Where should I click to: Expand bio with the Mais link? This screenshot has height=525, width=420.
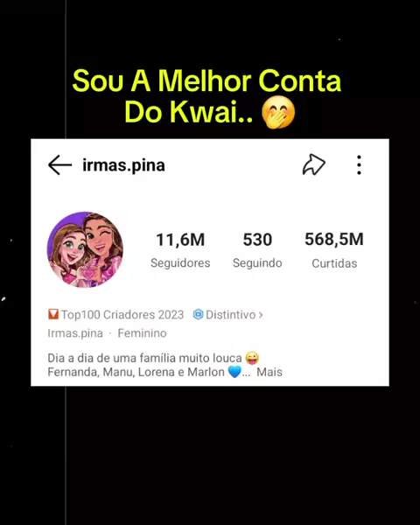269,372
